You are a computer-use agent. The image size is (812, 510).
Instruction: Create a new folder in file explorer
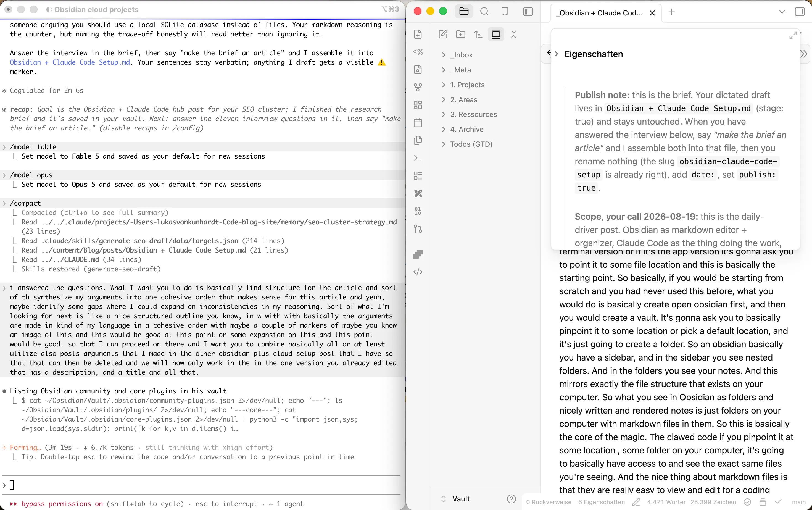point(461,34)
